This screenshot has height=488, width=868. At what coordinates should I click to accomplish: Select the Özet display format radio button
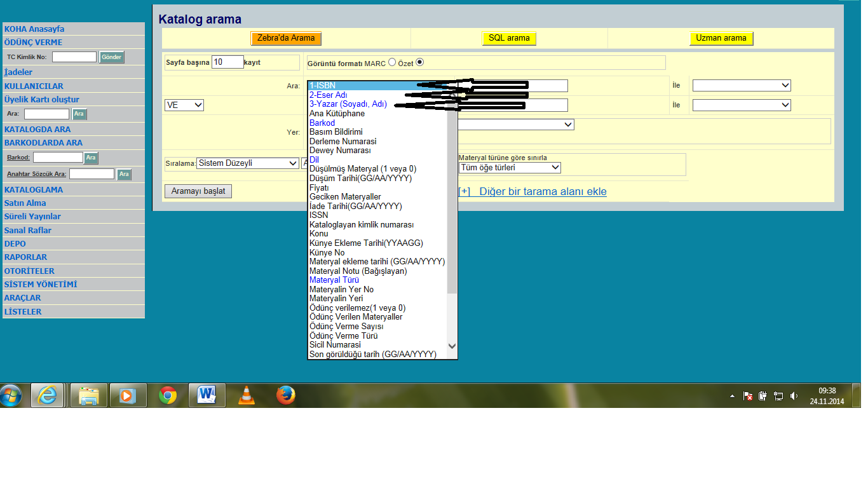(x=419, y=62)
